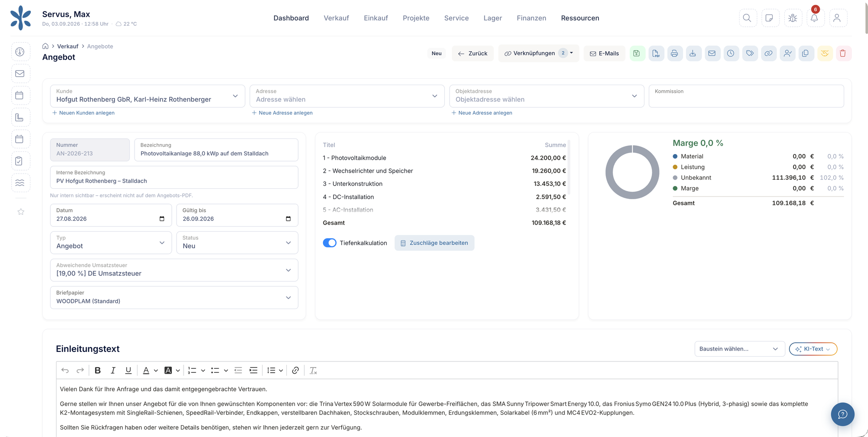This screenshot has width=868, height=437.
Task: Open the Baustein wählen dropdown
Action: coord(740,349)
